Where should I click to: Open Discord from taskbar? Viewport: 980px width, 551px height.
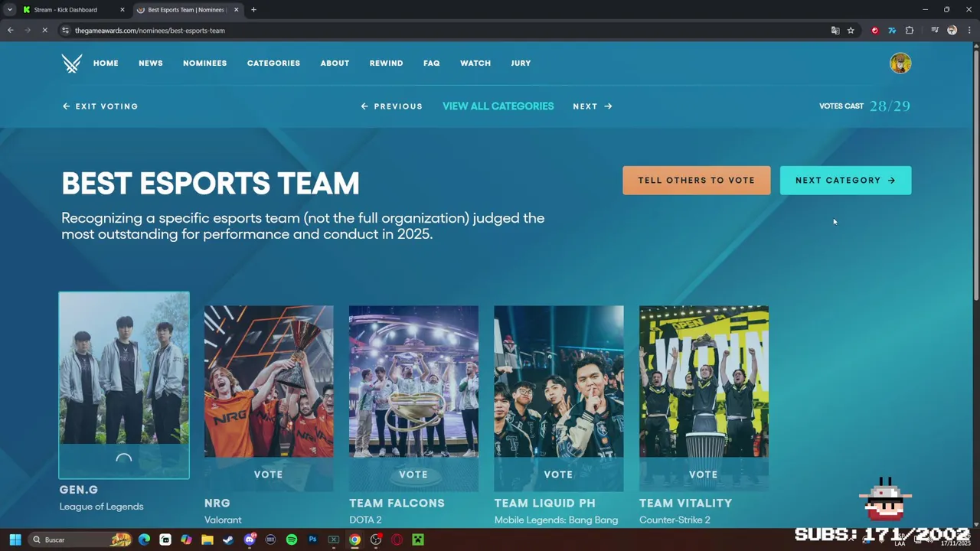(x=250, y=540)
